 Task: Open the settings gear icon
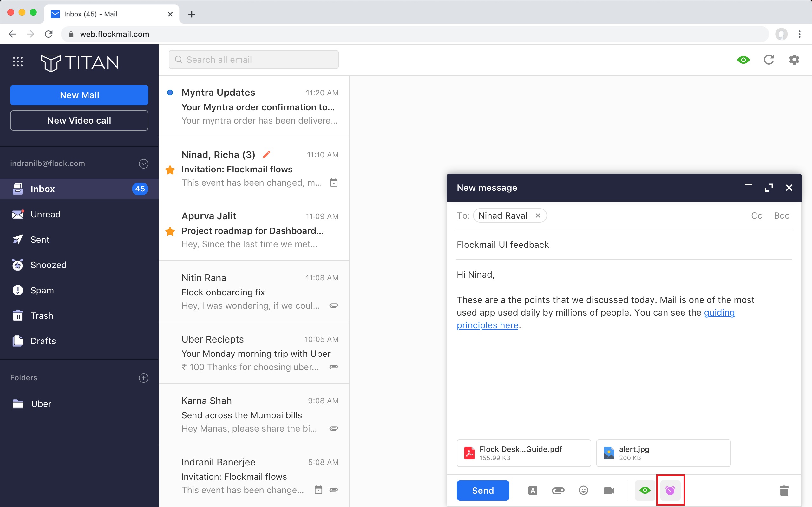pyautogui.click(x=794, y=60)
